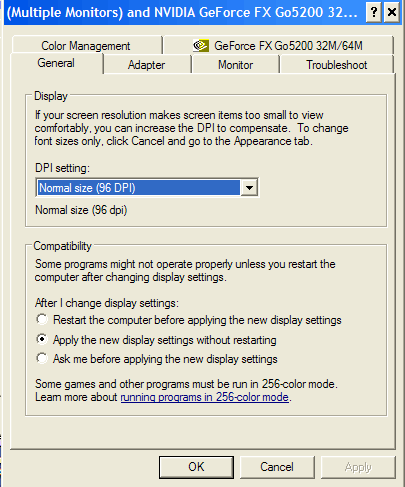Open the GeForce FX Go5200 32M/64M tab
Screen dimensions: 405x487
pyautogui.click(x=278, y=45)
